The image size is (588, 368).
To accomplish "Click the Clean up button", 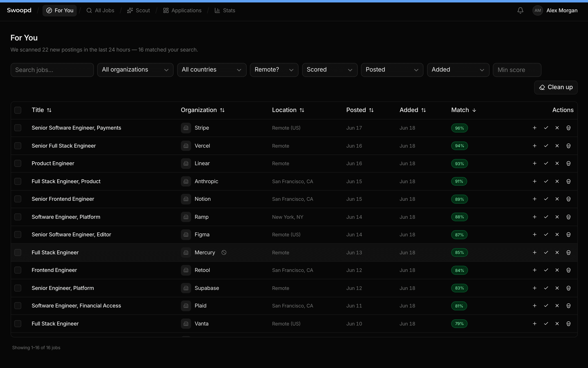I will coord(556,87).
